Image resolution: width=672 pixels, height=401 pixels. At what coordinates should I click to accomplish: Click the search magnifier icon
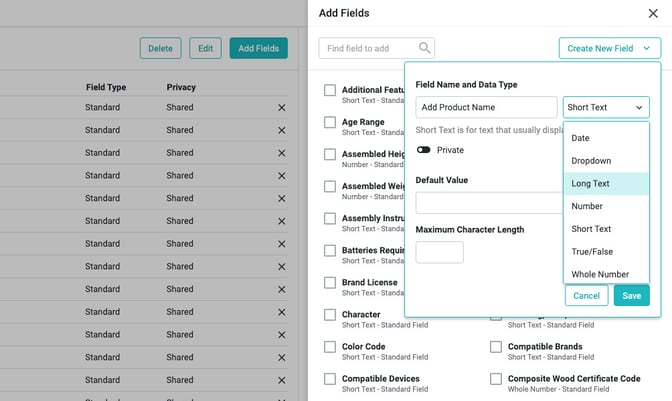pos(425,48)
